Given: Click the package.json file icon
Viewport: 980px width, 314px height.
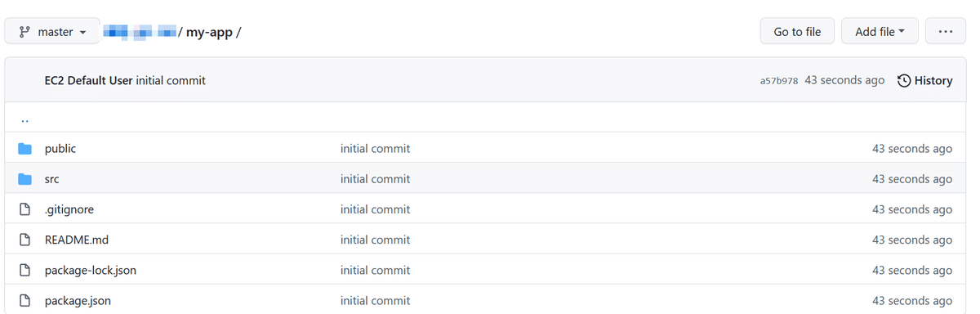Looking at the screenshot, I should coord(25,300).
